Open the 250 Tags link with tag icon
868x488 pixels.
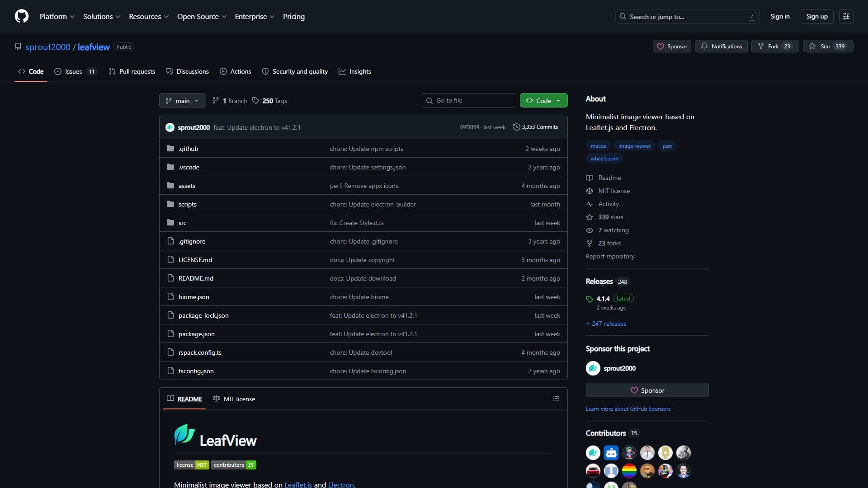269,101
